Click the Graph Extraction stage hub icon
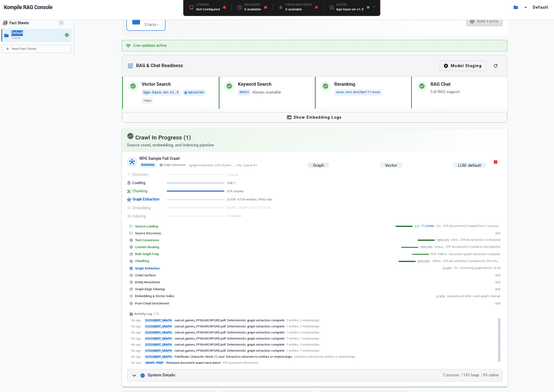The height and width of the screenshot is (392, 554). coord(129,200)
